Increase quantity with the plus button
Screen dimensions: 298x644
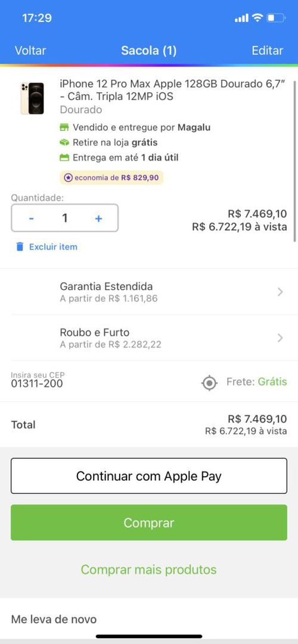coord(99,218)
